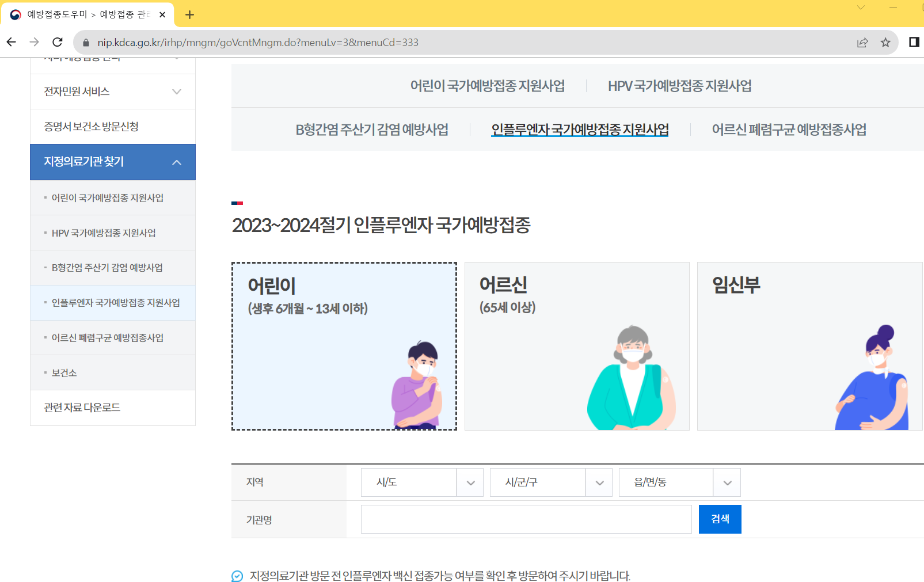Navigate back using the browser back arrow
This screenshot has width=924, height=582.
click(x=12, y=42)
